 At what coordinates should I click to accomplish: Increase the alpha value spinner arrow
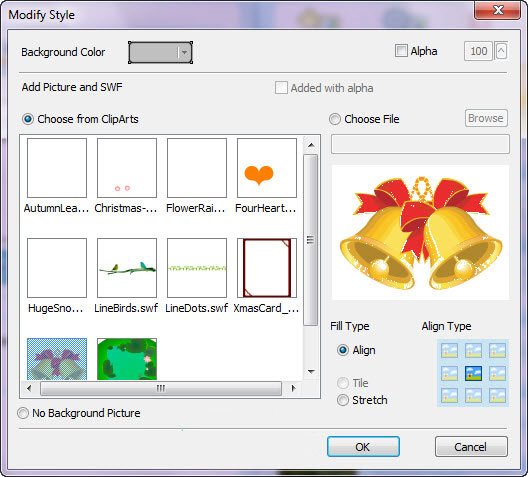pos(501,51)
